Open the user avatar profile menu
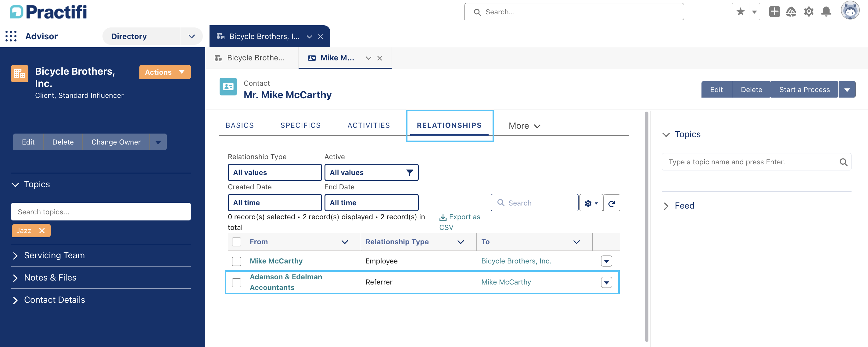868x347 pixels. click(x=850, y=10)
